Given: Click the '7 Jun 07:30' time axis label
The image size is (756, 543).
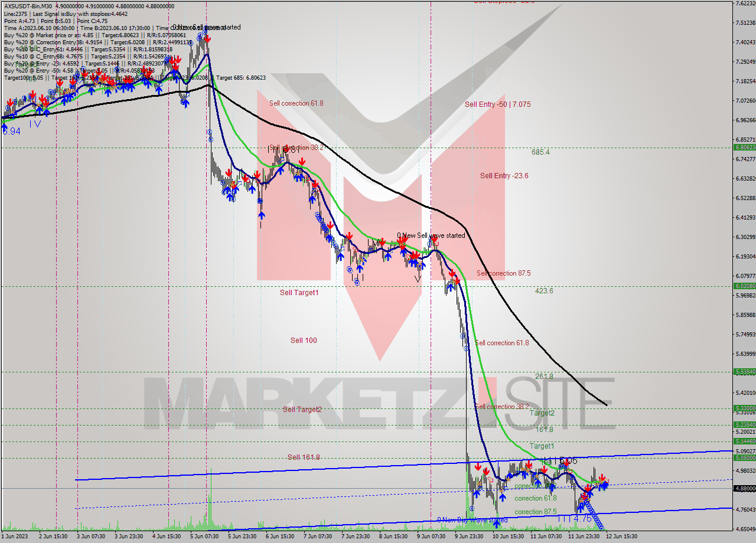Looking at the screenshot, I should [318, 537].
